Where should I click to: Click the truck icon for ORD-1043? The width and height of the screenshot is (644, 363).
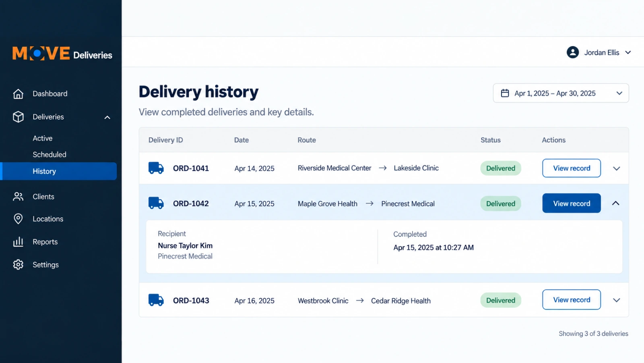pyautogui.click(x=156, y=300)
